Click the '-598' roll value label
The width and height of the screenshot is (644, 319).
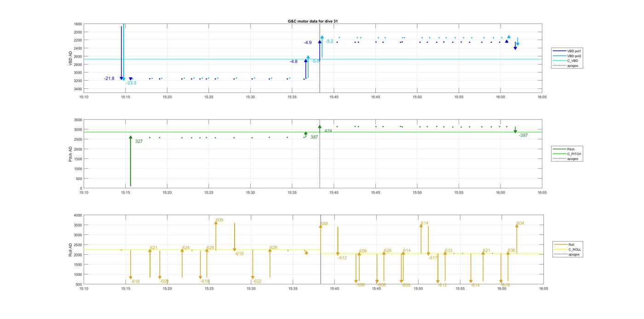coord(360,285)
